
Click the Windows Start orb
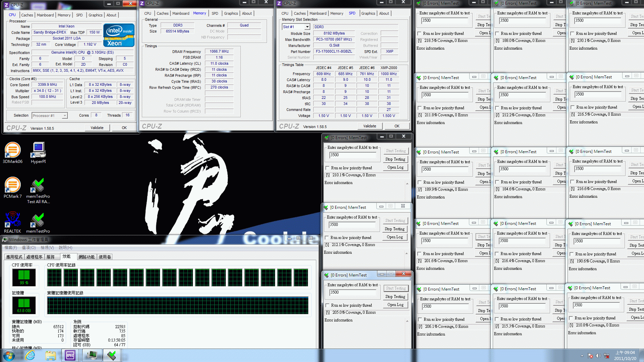point(9,355)
